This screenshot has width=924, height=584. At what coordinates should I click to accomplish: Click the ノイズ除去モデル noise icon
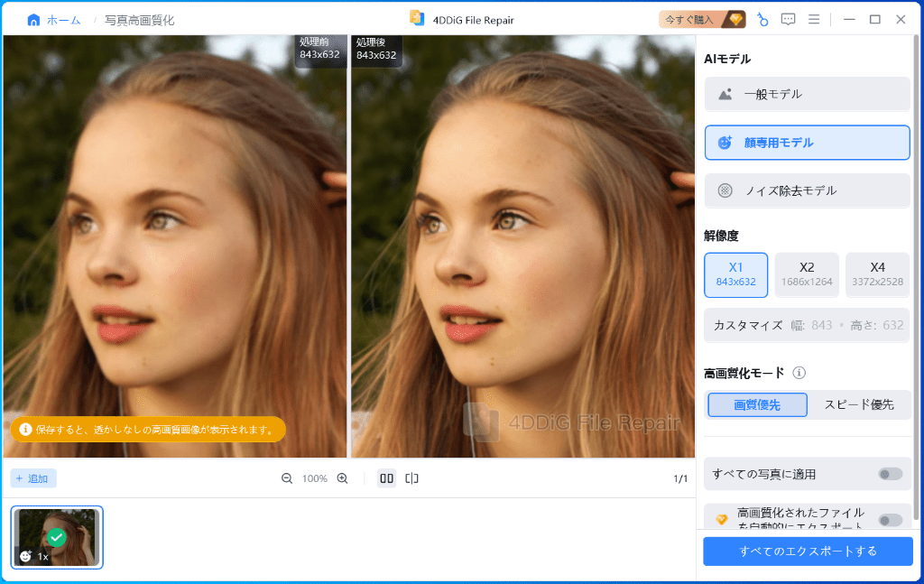725,190
